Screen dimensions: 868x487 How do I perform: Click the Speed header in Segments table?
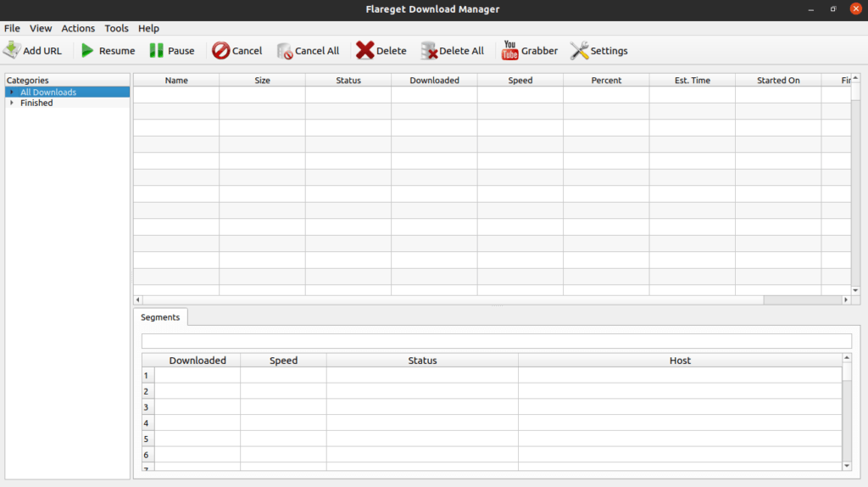click(283, 360)
